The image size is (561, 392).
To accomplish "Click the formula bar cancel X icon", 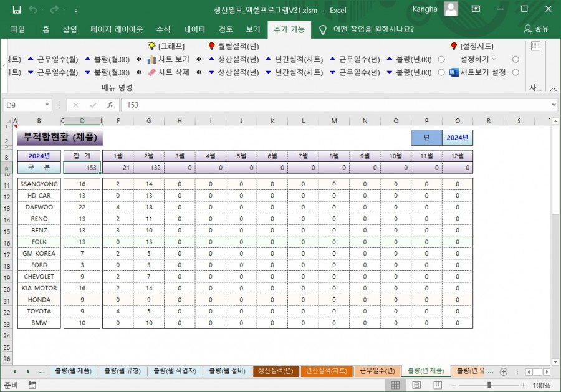I will coord(75,105).
